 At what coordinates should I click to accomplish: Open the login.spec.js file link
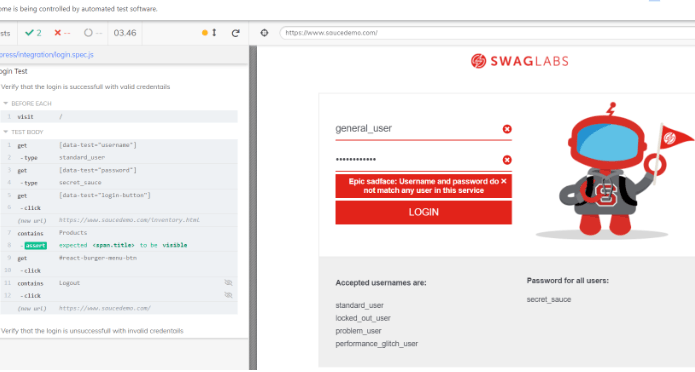47,55
